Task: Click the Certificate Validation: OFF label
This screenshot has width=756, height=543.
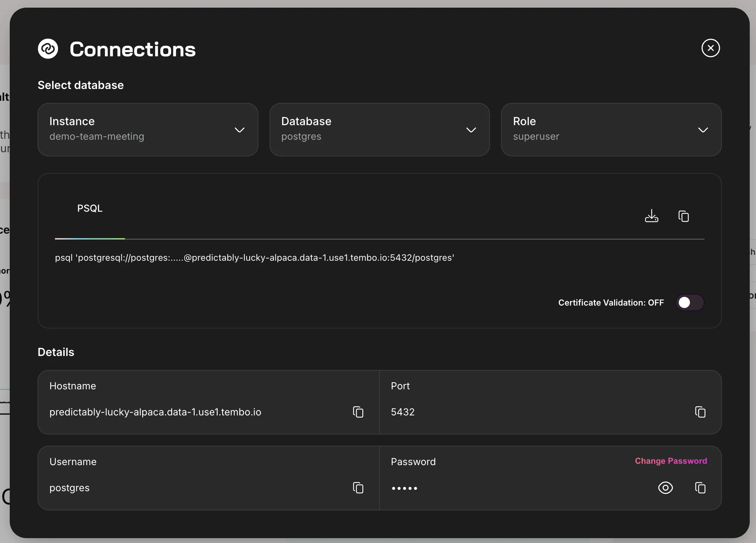Action: click(611, 303)
